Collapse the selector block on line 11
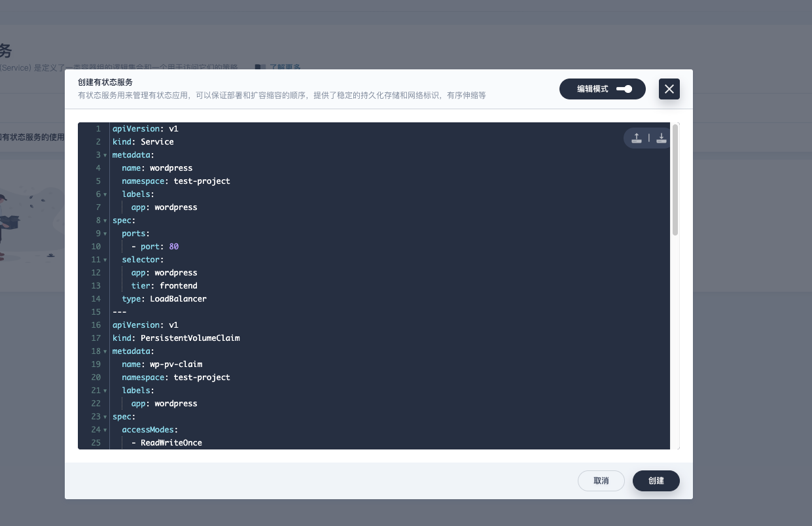 click(105, 260)
